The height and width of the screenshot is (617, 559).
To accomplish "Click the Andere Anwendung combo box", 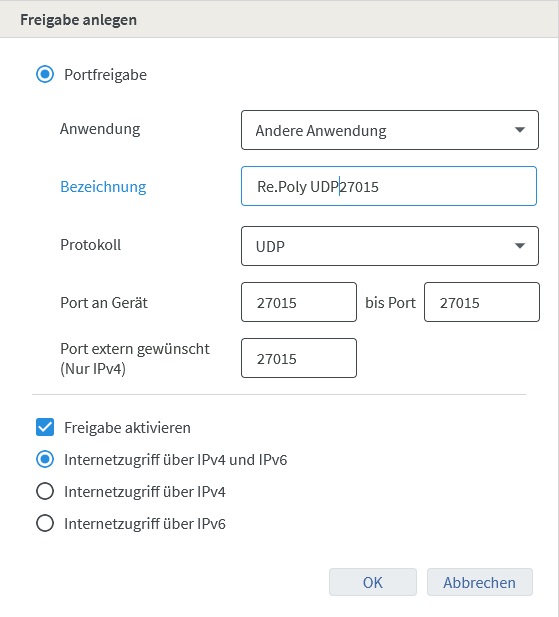I will pos(389,130).
